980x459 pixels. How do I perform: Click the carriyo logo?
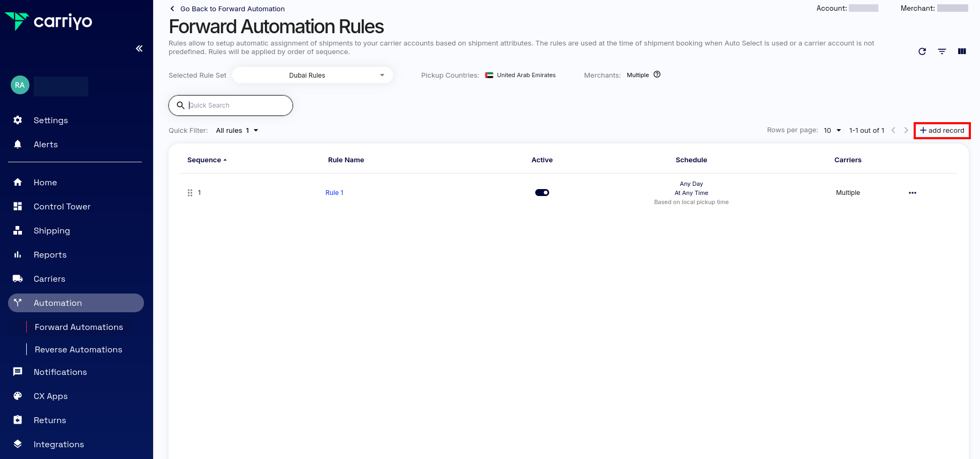pos(48,21)
